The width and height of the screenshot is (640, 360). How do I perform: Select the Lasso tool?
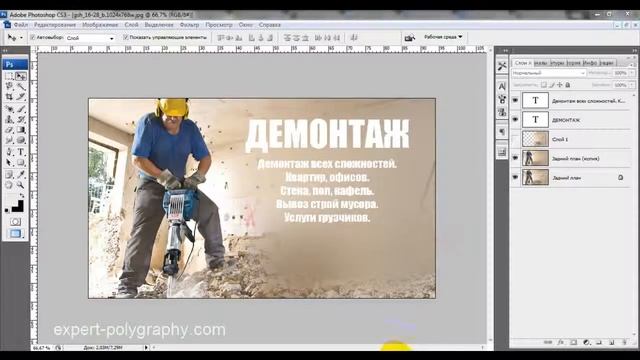click(9, 87)
